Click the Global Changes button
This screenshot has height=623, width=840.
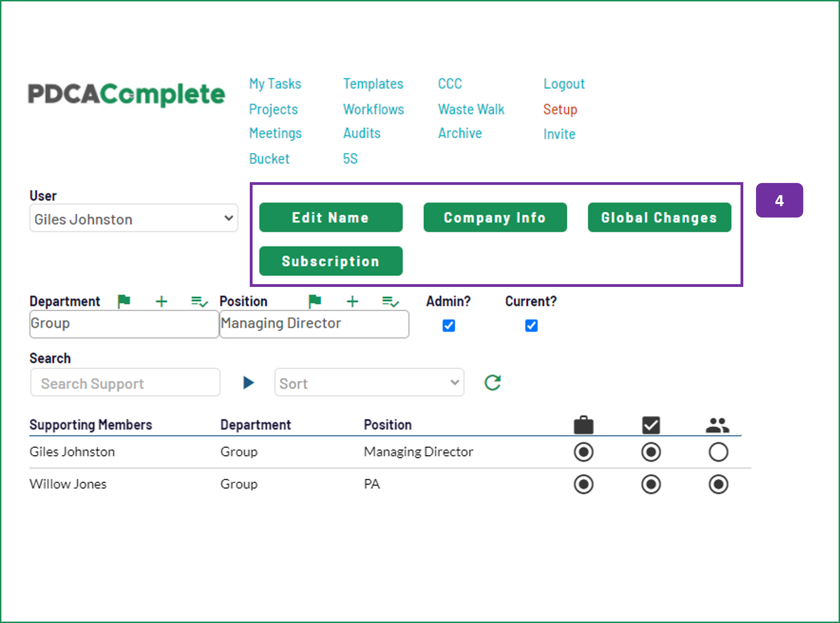(659, 217)
